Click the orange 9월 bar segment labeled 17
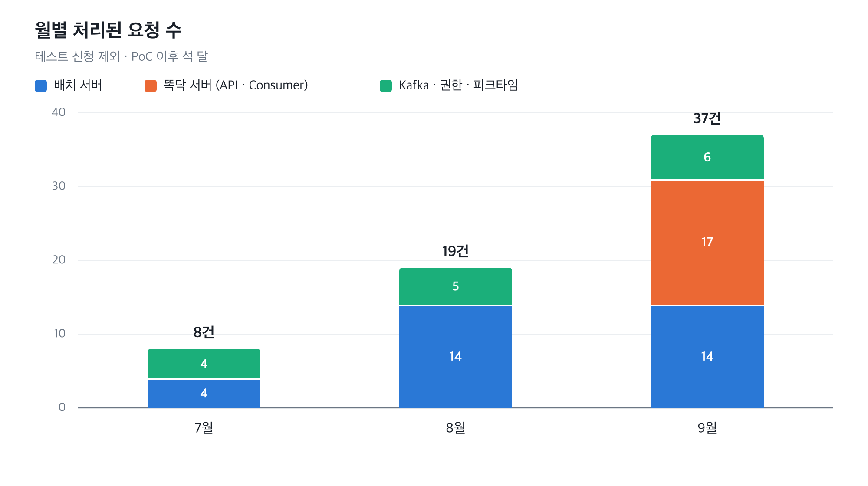 (x=707, y=243)
